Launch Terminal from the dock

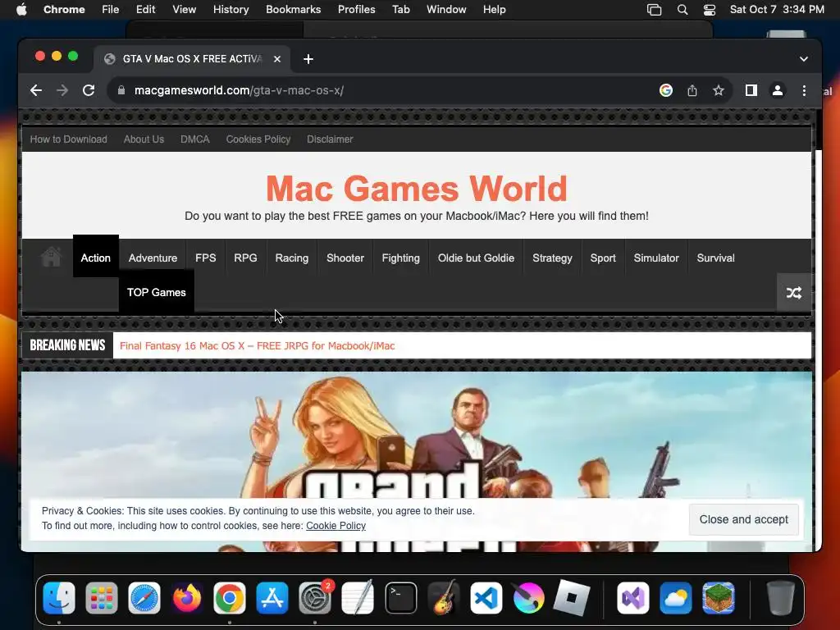point(400,598)
